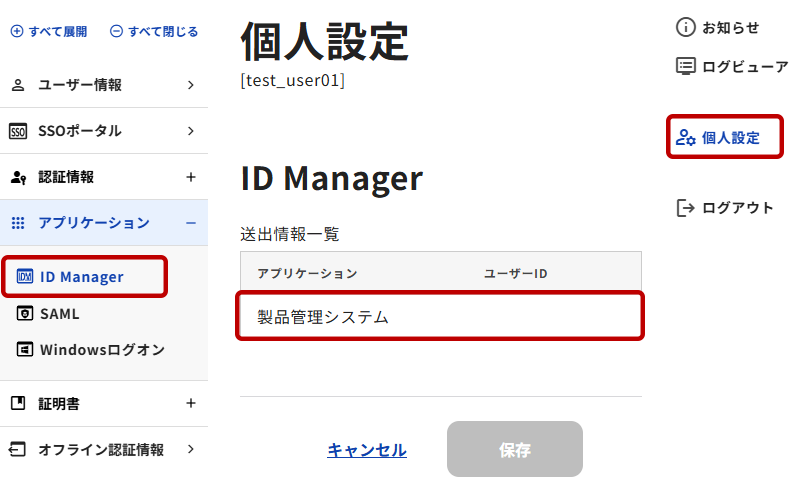
Task: Click the SAML shield icon
Action: point(26,314)
